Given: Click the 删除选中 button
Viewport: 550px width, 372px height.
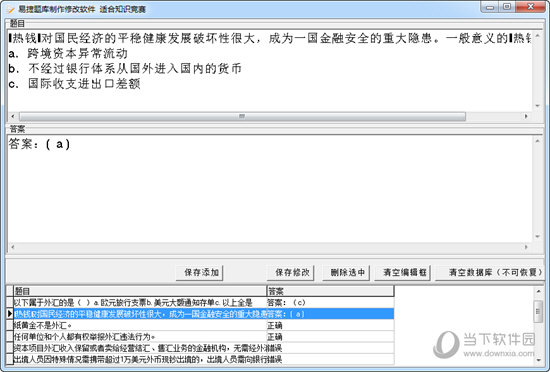Looking at the screenshot, I should [346, 272].
